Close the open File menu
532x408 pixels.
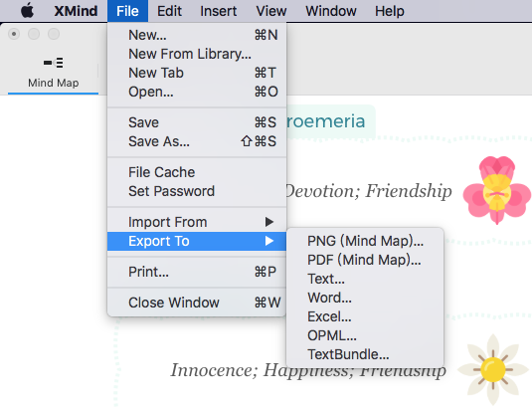pyautogui.click(x=127, y=11)
